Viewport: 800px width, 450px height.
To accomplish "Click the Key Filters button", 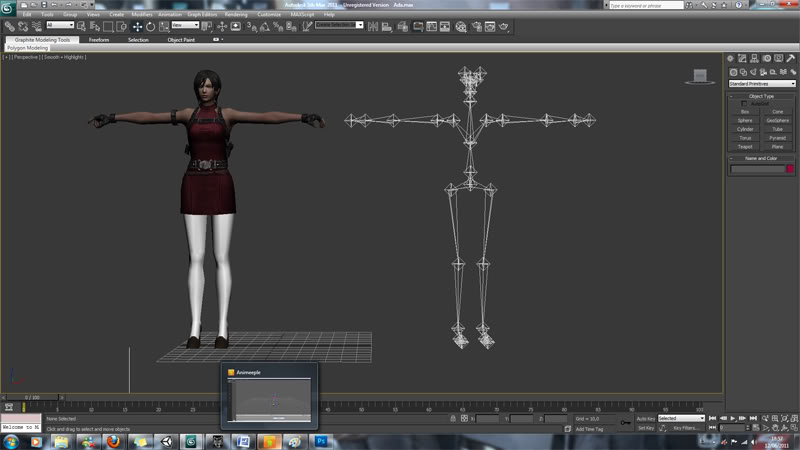I will click(x=685, y=429).
